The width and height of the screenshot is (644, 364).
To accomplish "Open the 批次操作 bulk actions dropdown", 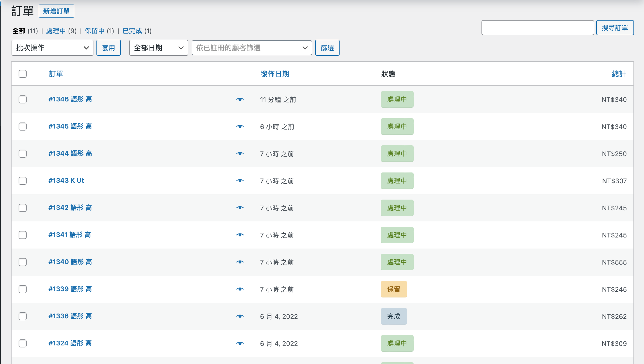I will (x=52, y=48).
